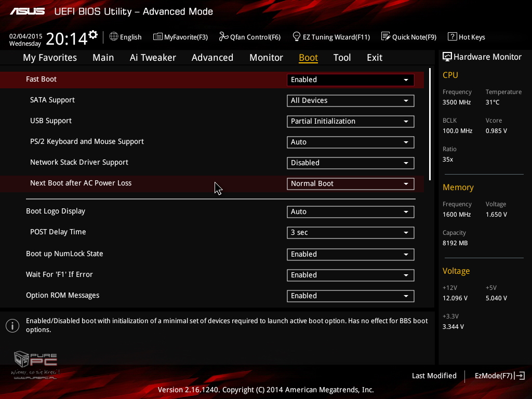Switch to the Tool tab
Screen dimensions: 532x399
(x=342, y=58)
